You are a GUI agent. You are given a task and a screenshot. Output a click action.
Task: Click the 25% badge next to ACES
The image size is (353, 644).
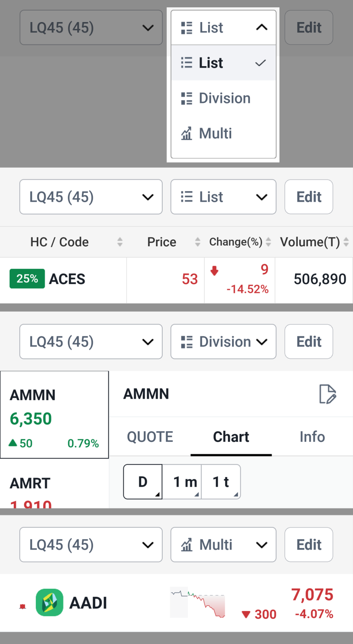pos(27,279)
